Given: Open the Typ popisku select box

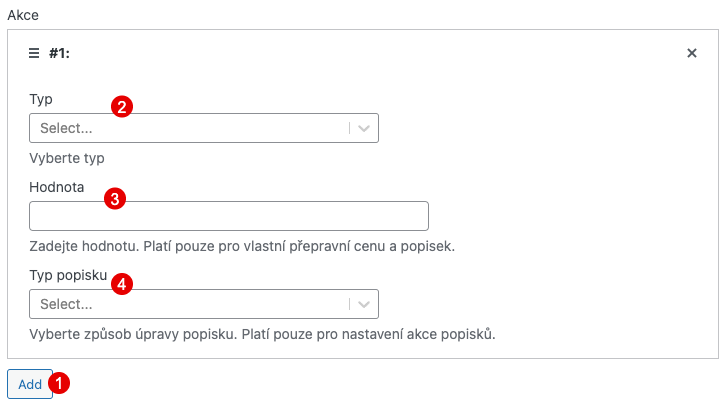Looking at the screenshot, I should pyautogui.click(x=204, y=304).
